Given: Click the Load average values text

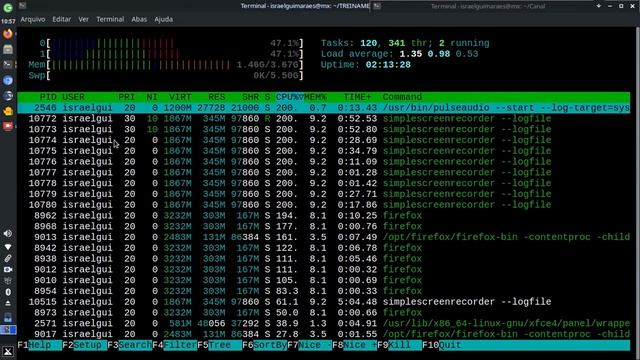Looking at the screenshot, I should click(439, 54).
